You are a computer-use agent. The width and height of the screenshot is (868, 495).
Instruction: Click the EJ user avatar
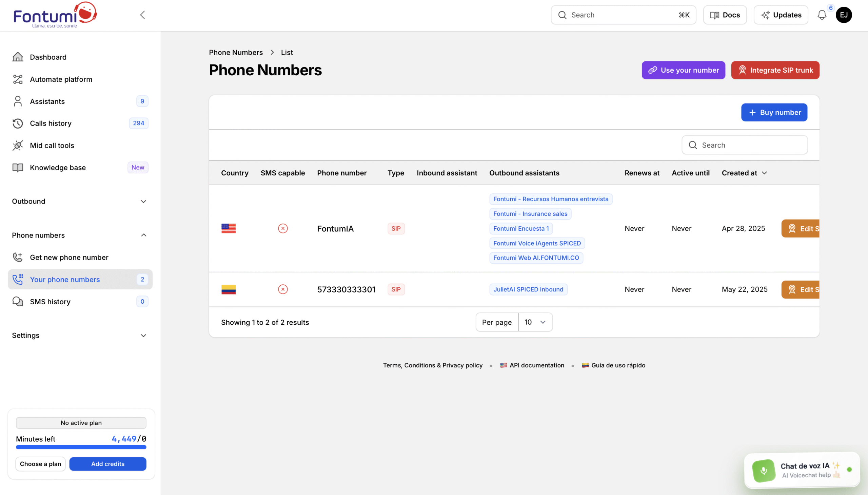click(844, 15)
